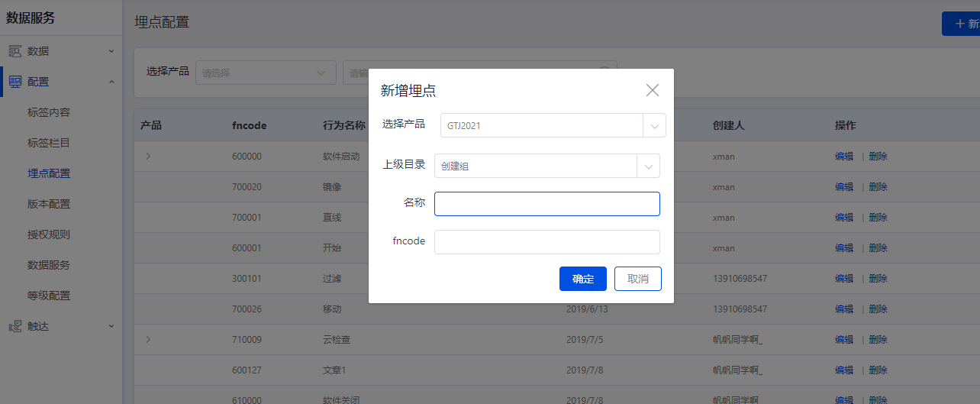This screenshot has width=980, height=404.
Task: Click 删除 link for the 过滤 row
Action: (x=878, y=279)
